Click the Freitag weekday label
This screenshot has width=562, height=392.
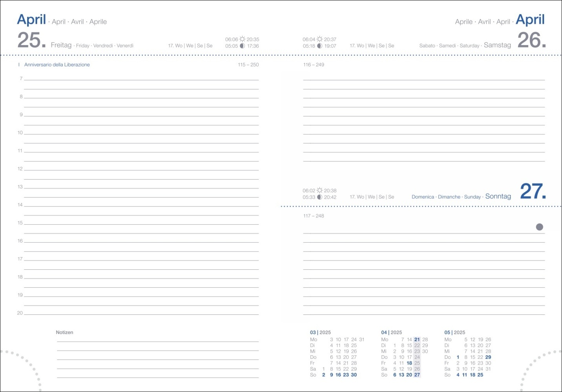61,45
